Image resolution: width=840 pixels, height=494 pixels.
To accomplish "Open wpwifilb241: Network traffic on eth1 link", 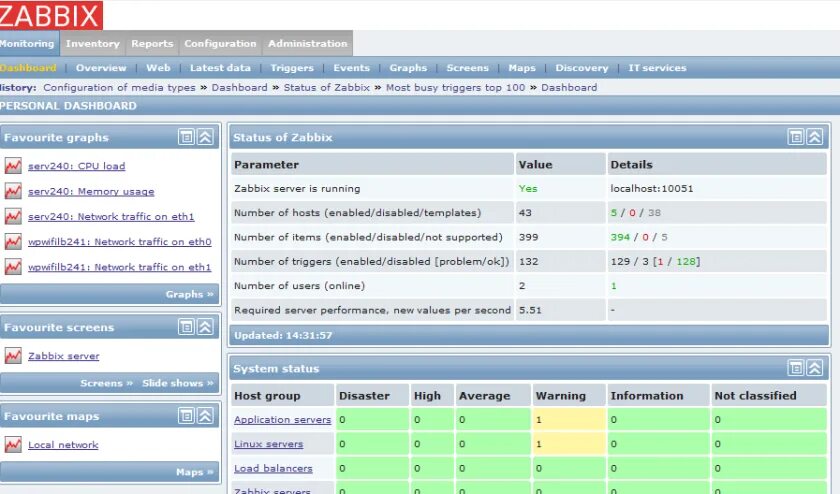I will coord(119,267).
